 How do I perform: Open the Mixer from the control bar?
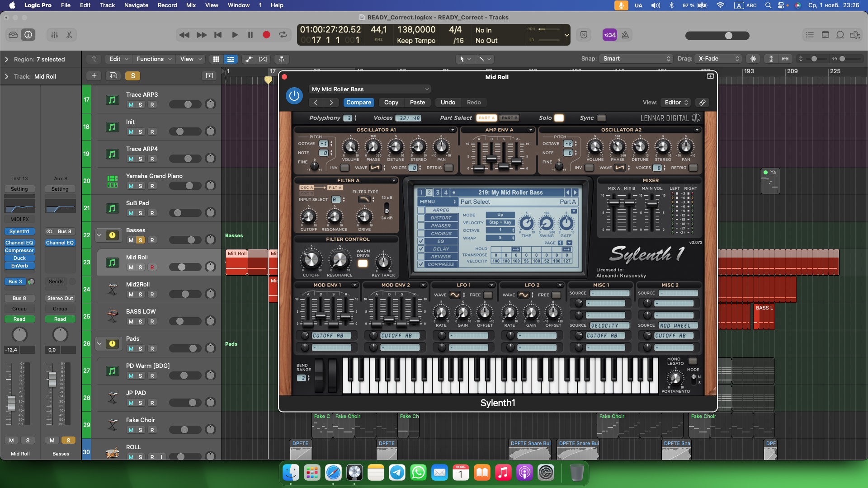pos(54,35)
